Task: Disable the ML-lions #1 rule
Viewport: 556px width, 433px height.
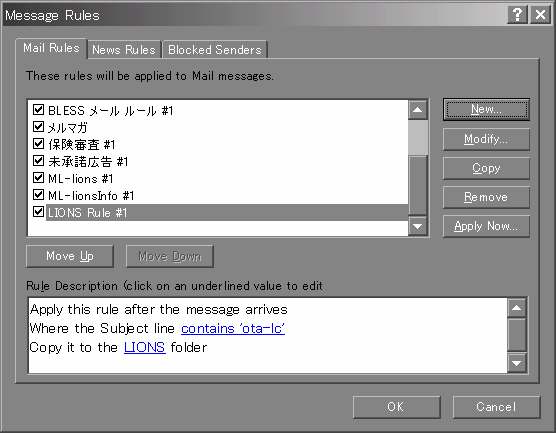Action: (38, 178)
